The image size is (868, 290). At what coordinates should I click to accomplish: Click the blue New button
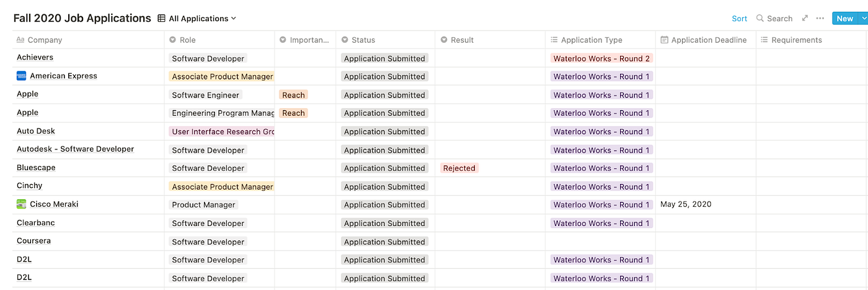tap(844, 19)
